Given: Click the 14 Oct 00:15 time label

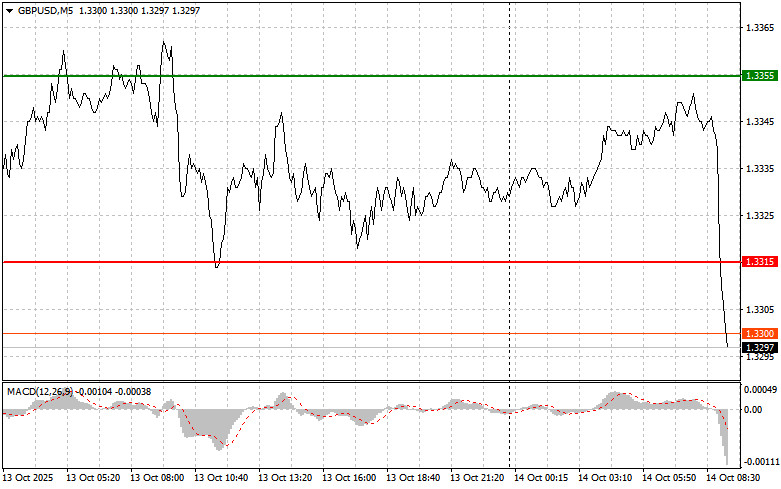Looking at the screenshot, I should coord(541,479).
